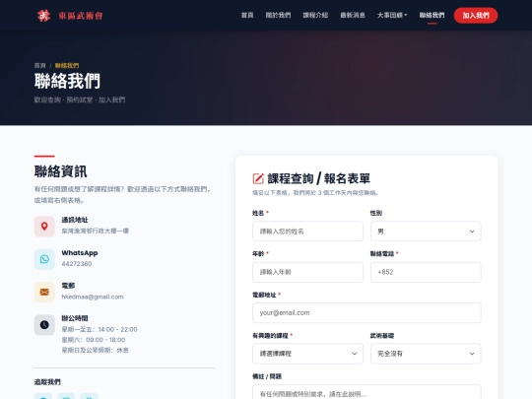The image size is (532, 399).
Task: Focus the 年齡 age input field
Action: (x=307, y=272)
